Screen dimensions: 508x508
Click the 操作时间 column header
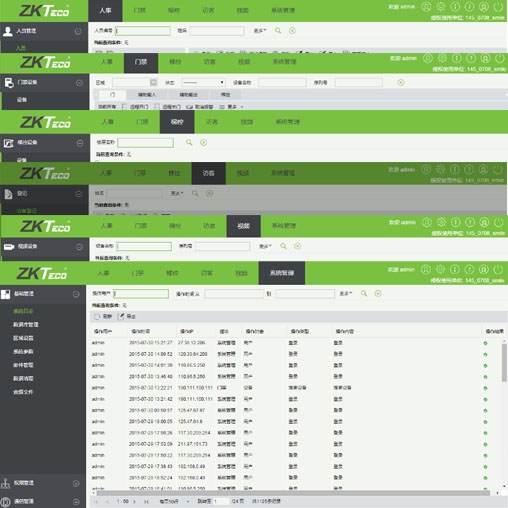[140, 331]
